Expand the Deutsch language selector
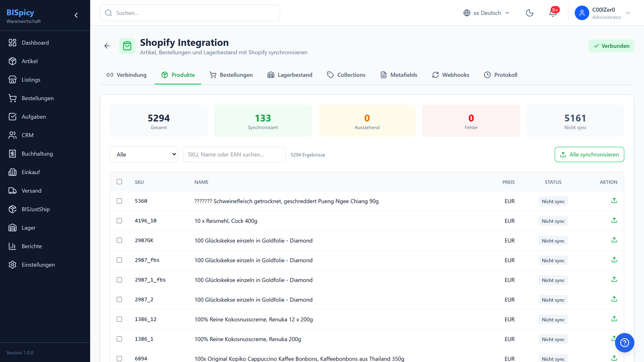Image resolution: width=644 pixels, height=362 pixels. point(486,13)
